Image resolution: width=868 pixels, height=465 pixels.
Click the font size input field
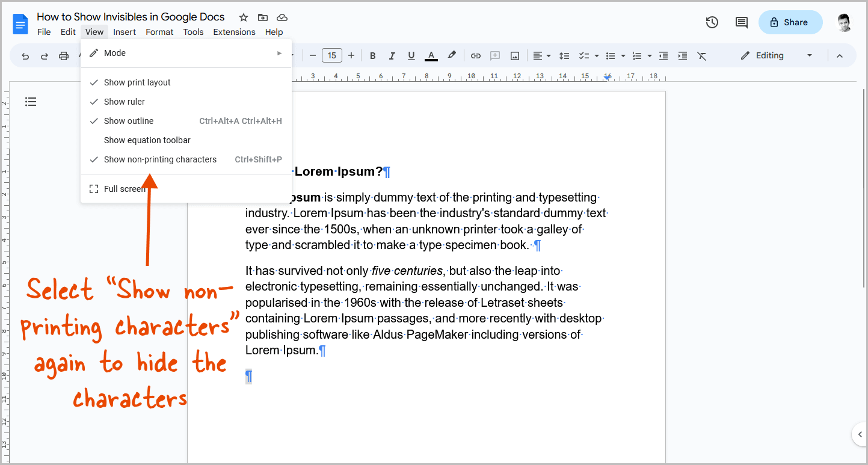click(331, 55)
